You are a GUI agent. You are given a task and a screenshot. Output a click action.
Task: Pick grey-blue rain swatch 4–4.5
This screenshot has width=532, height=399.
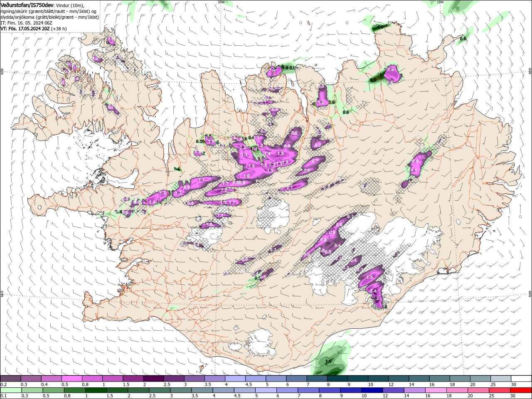click(223, 390)
